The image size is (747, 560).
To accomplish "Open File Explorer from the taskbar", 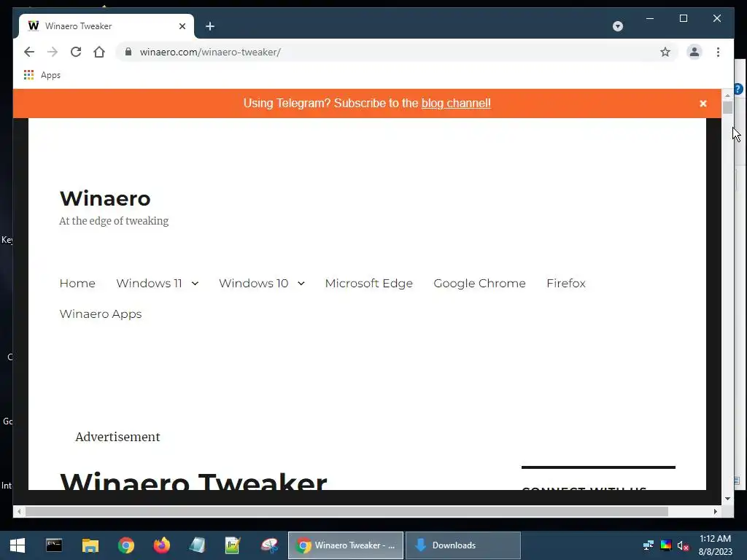I will 90,545.
